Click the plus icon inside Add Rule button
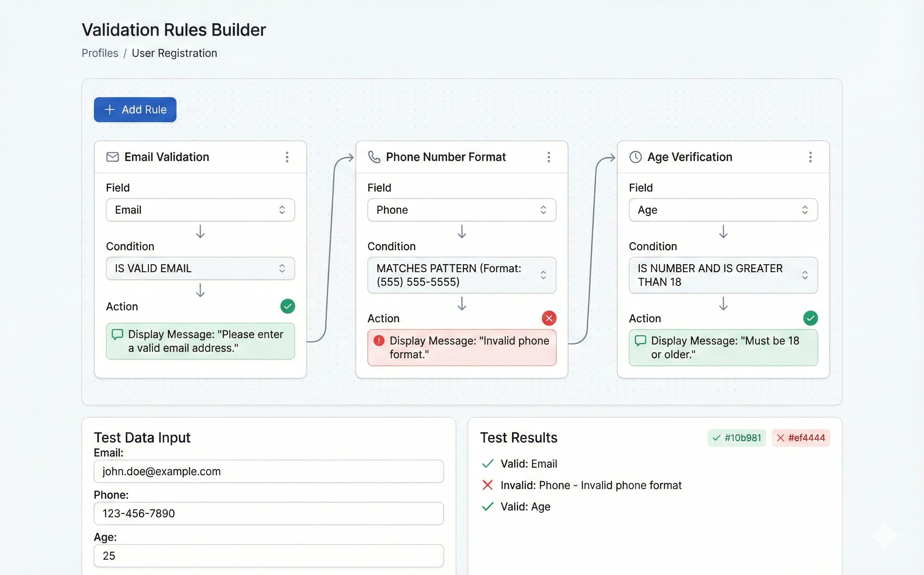924x575 pixels. [110, 110]
